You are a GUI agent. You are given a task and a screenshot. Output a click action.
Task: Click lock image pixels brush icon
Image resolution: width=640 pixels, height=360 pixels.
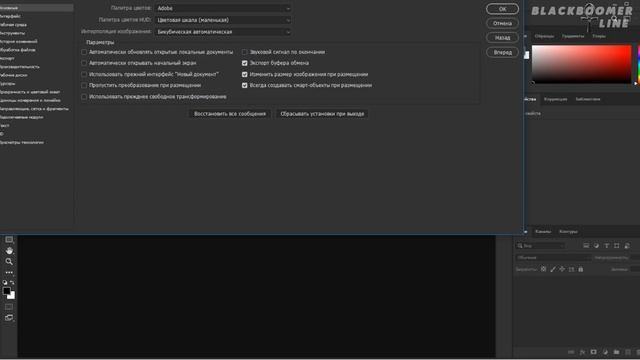[x=553, y=269]
